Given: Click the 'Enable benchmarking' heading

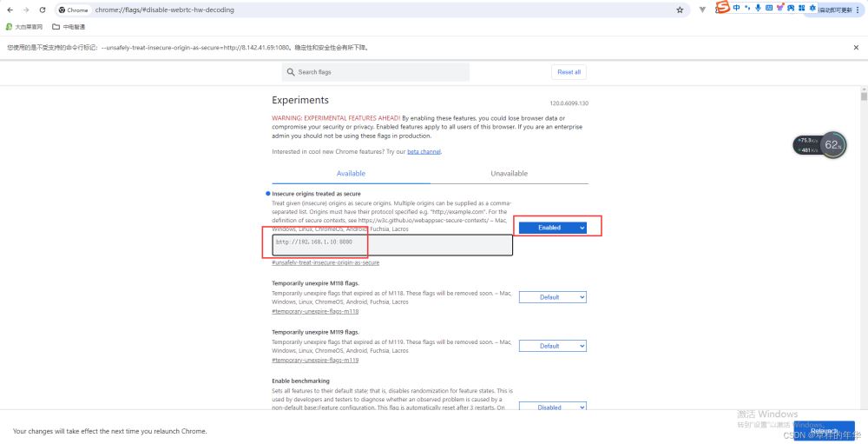Looking at the screenshot, I should [300, 381].
